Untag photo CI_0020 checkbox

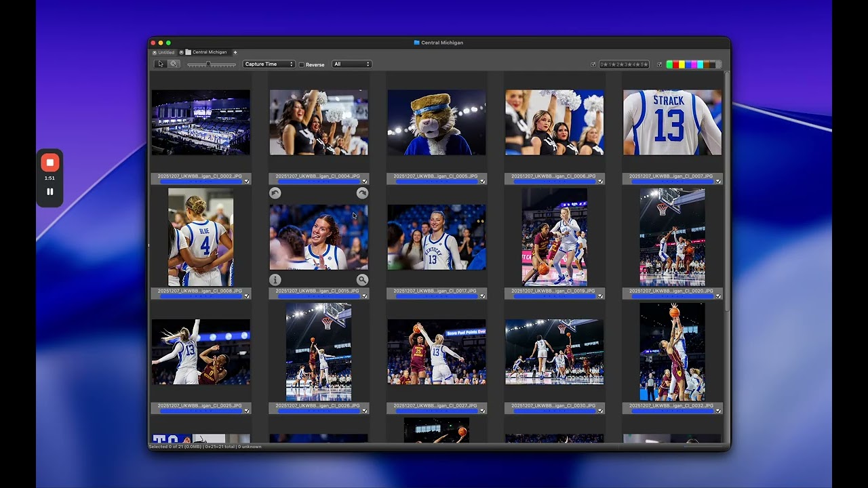click(718, 296)
